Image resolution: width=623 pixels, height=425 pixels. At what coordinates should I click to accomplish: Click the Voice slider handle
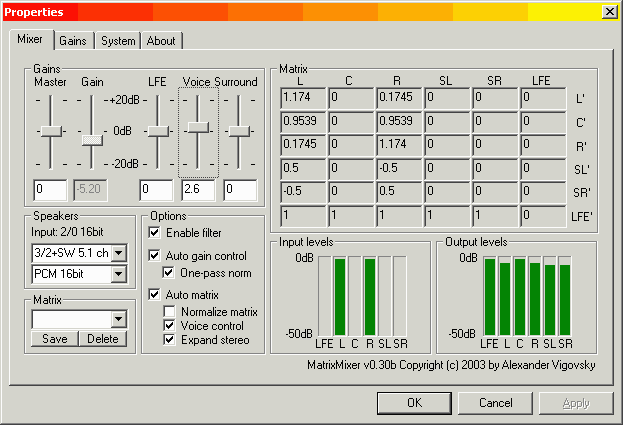(x=198, y=126)
